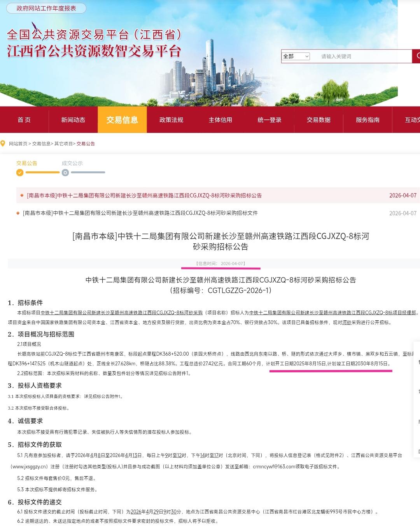Viewport: 420px width, 529px height.
Task: Open the CGJXZQ-8标河砂采购招标公告 link
Action: click(x=144, y=196)
